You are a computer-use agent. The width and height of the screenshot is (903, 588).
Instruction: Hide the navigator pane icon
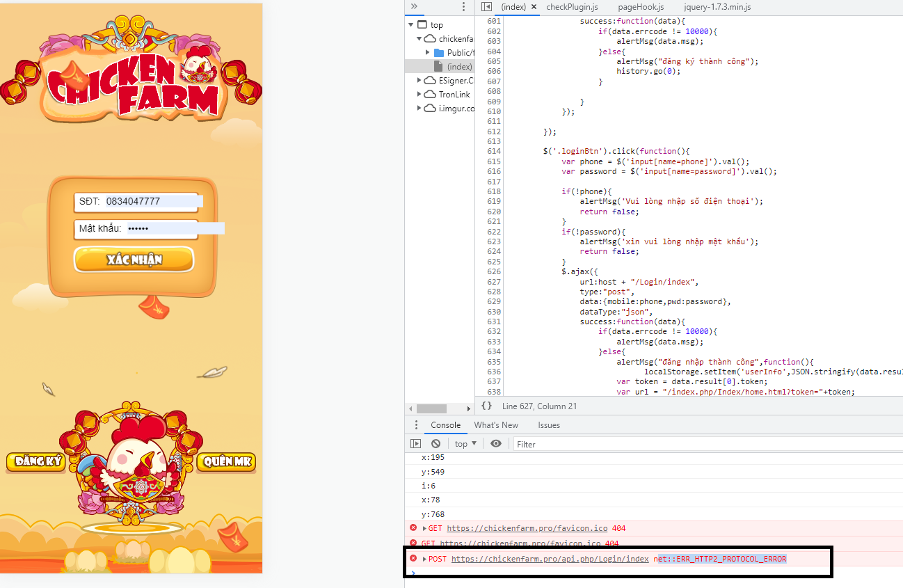pos(486,7)
